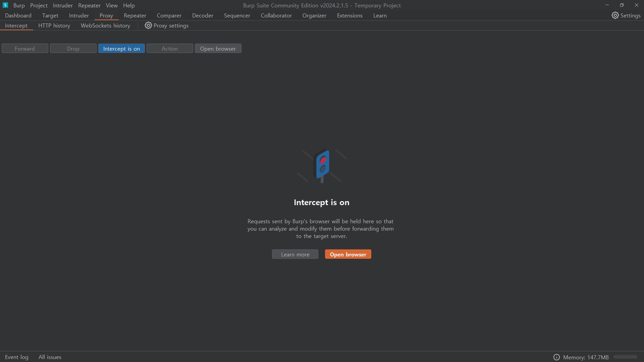644x362 pixels.
Task: Open the Action dropdown button
Action: click(x=170, y=48)
